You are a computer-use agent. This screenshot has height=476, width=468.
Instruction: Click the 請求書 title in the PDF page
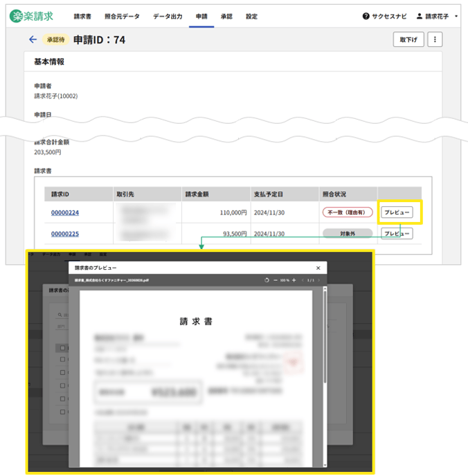tap(196, 321)
